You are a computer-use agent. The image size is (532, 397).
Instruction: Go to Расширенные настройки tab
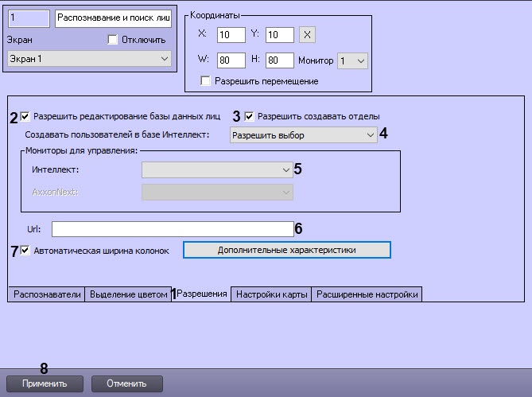[367, 294]
